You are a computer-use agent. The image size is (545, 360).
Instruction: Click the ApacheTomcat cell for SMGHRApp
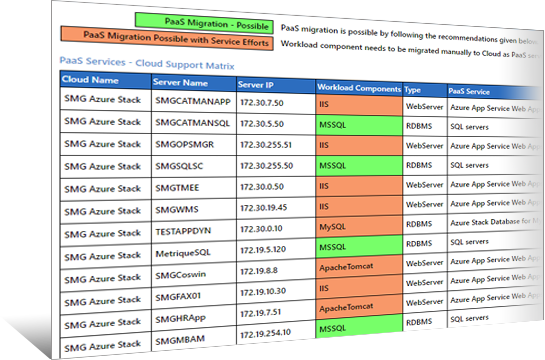tap(359, 307)
